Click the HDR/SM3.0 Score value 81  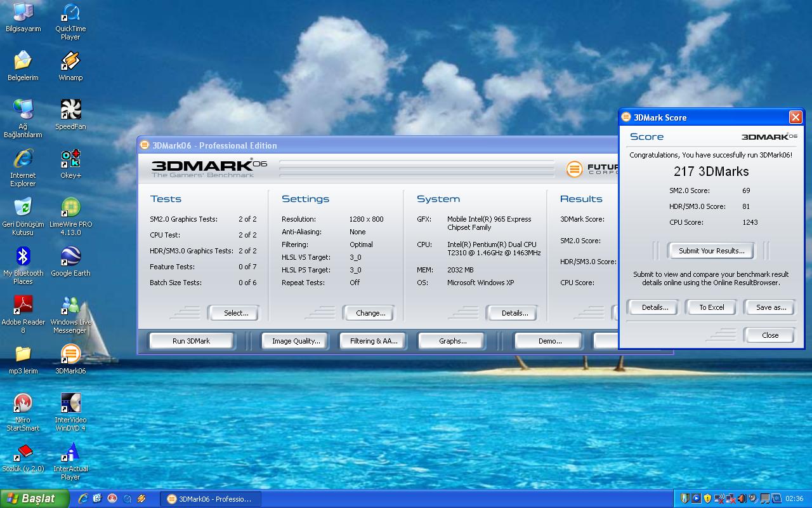(x=746, y=206)
